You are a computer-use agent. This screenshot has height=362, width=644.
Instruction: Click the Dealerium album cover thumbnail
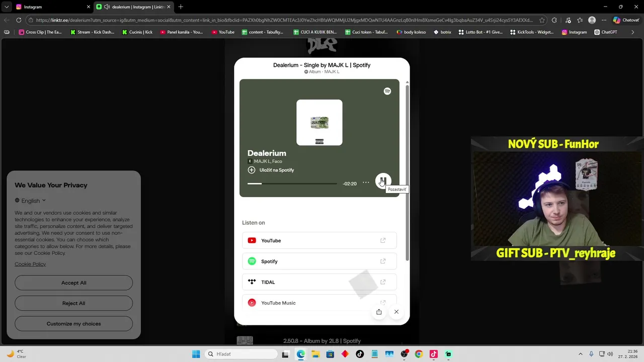[x=319, y=123]
